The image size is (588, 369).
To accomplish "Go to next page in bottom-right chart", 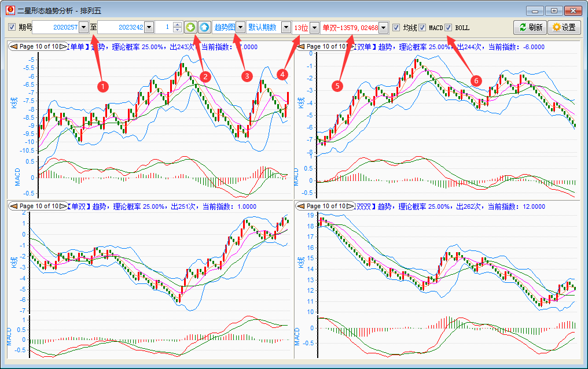I will 350,206.
